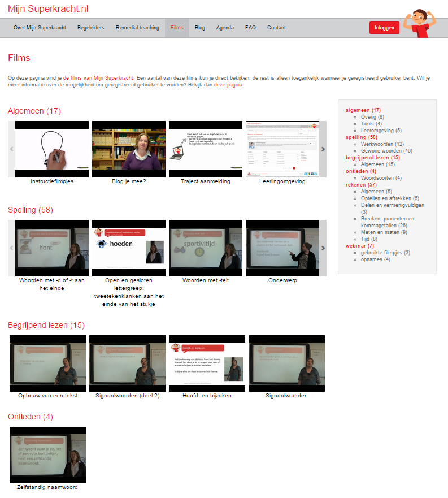The height and width of the screenshot is (498, 448).
Task: Select sidebar category rekenen (57)
Action: [361, 185]
